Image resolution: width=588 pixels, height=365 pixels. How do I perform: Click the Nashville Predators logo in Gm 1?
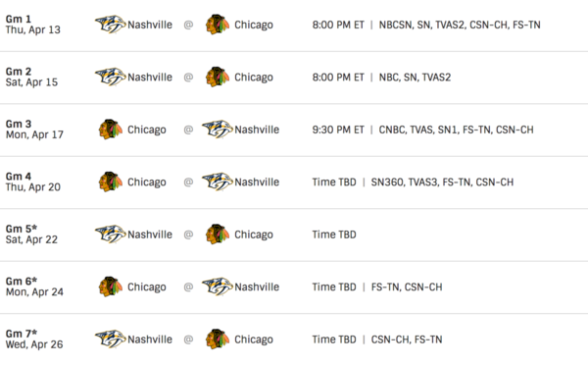(110, 25)
